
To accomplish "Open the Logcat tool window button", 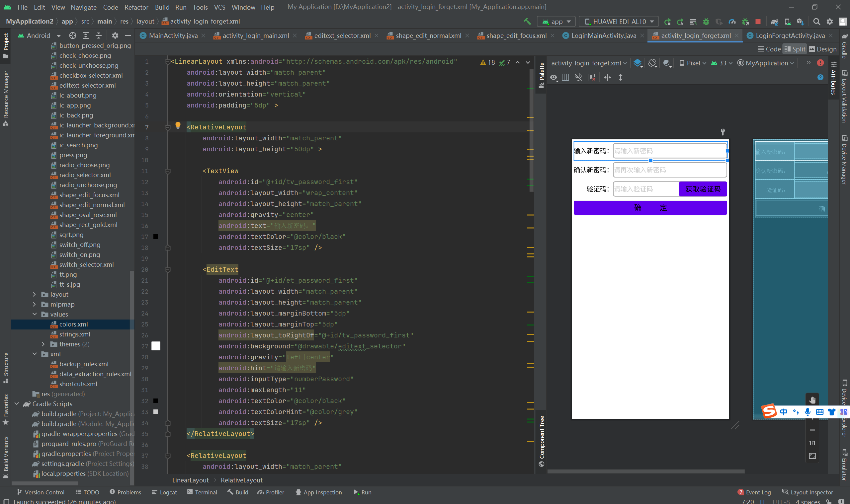I will point(164,492).
